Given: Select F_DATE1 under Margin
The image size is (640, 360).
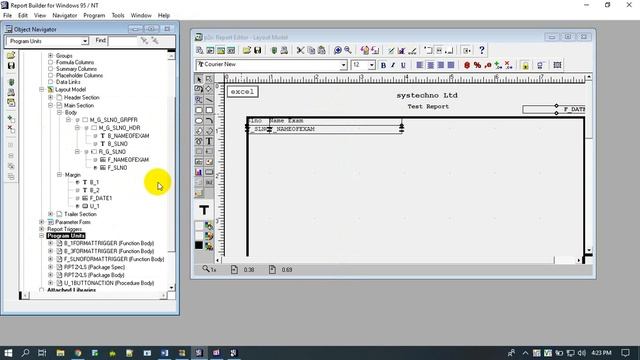Looking at the screenshot, I should [x=101, y=198].
